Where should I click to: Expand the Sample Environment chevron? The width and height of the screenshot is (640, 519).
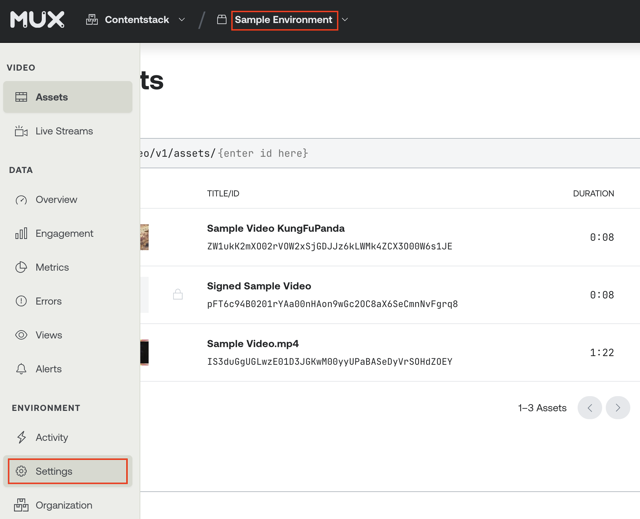(x=345, y=20)
